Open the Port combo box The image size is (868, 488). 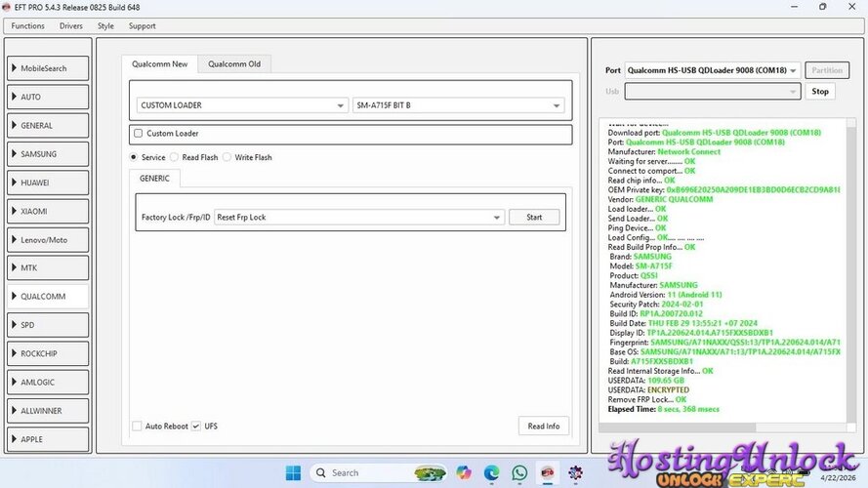point(713,70)
